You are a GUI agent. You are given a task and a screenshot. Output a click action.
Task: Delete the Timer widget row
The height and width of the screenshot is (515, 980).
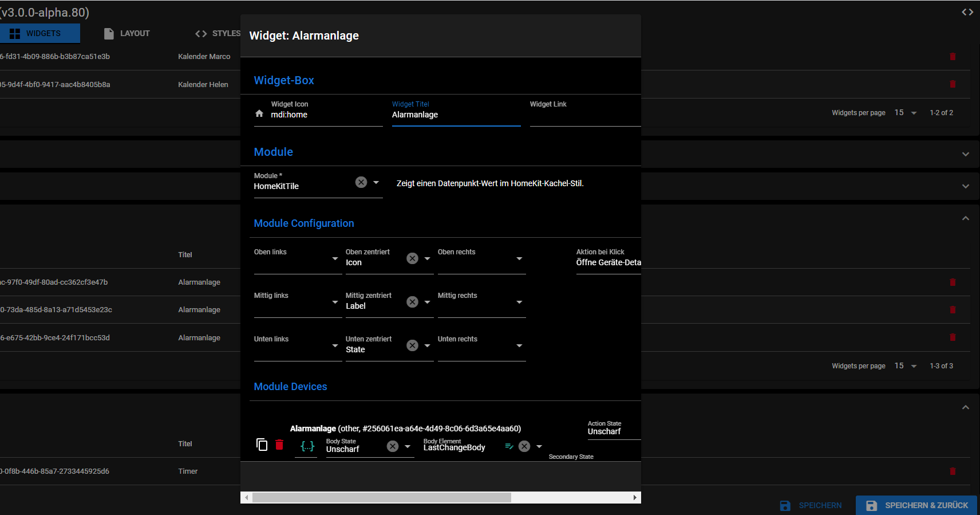pyautogui.click(x=953, y=471)
